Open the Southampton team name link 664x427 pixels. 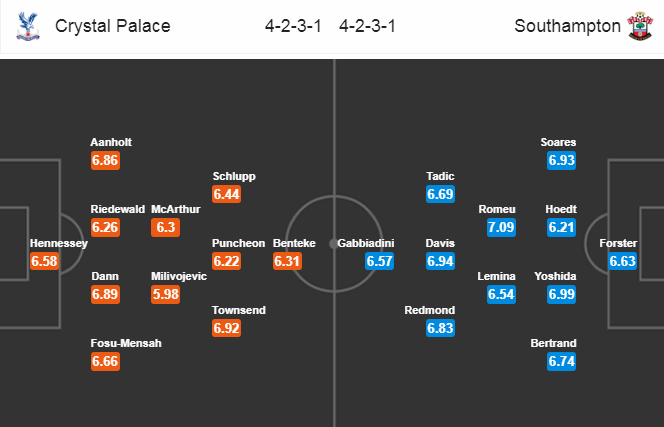click(x=567, y=26)
